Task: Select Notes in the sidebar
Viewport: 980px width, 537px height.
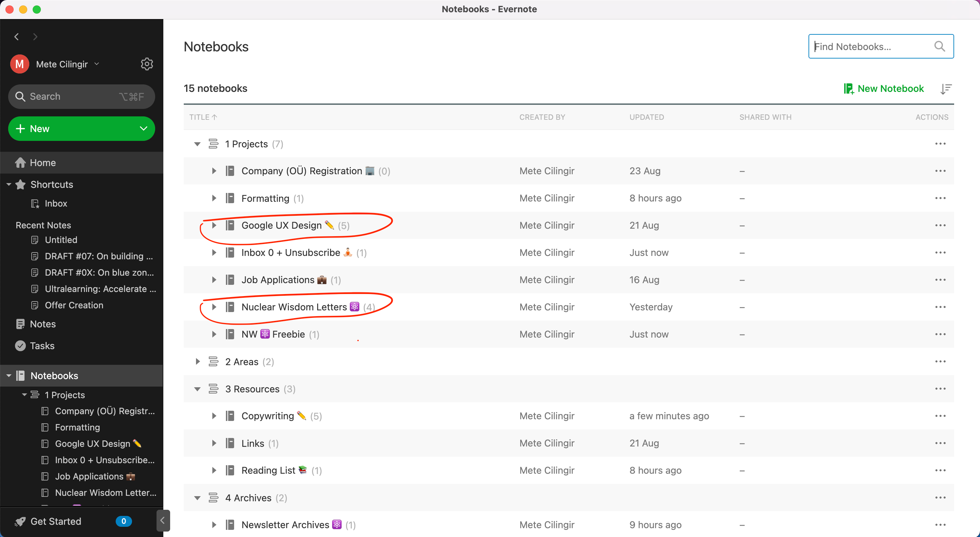Action: [81, 324]
